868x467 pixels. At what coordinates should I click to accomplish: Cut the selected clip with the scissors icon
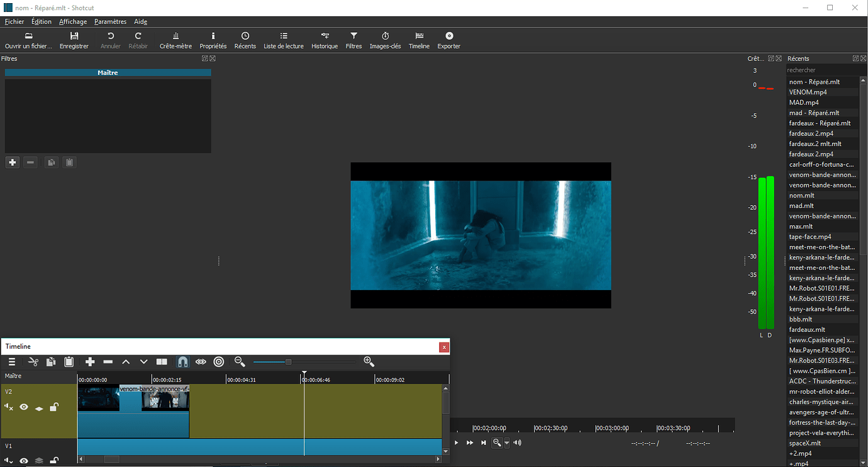coord(33,361)
